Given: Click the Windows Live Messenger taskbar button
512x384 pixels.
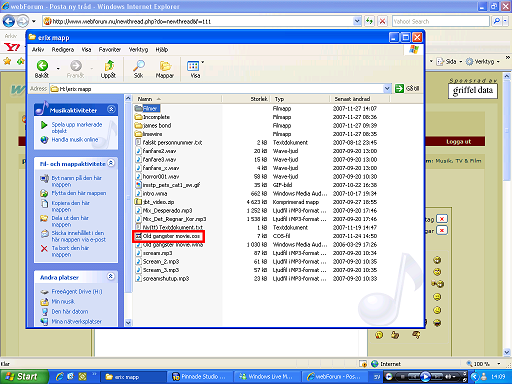Looking at the screenshot, I should point(268,377).
